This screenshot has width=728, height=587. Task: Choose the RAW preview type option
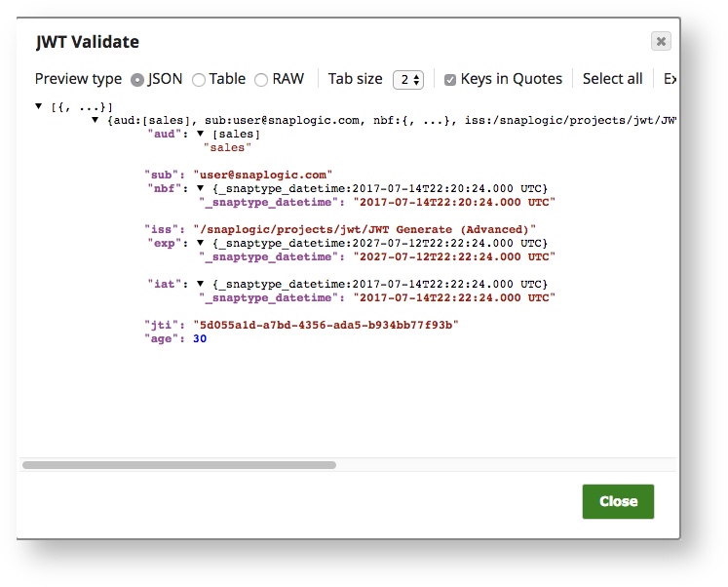click(261, 80)
